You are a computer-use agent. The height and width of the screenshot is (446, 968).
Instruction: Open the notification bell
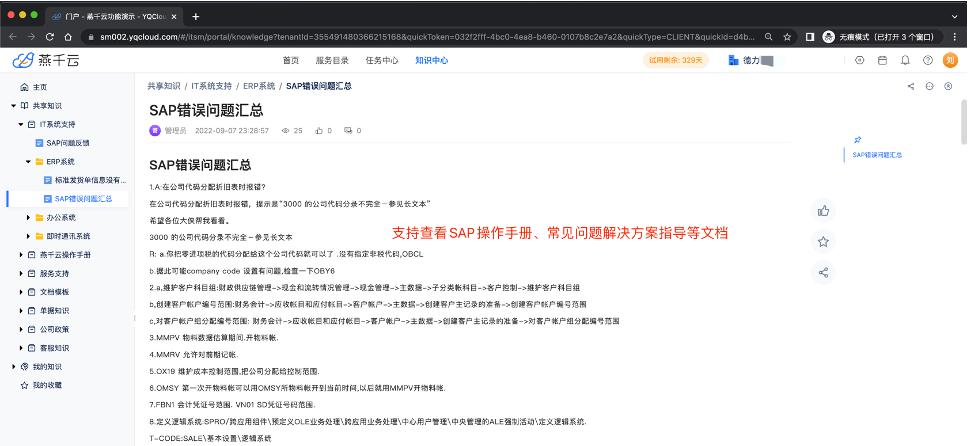click(905, 60)
